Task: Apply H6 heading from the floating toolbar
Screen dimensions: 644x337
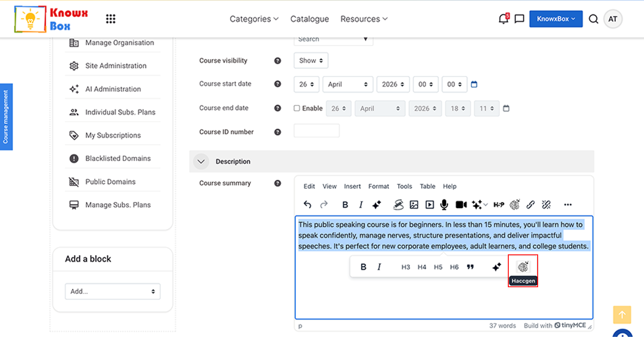Action: (454, 267)
